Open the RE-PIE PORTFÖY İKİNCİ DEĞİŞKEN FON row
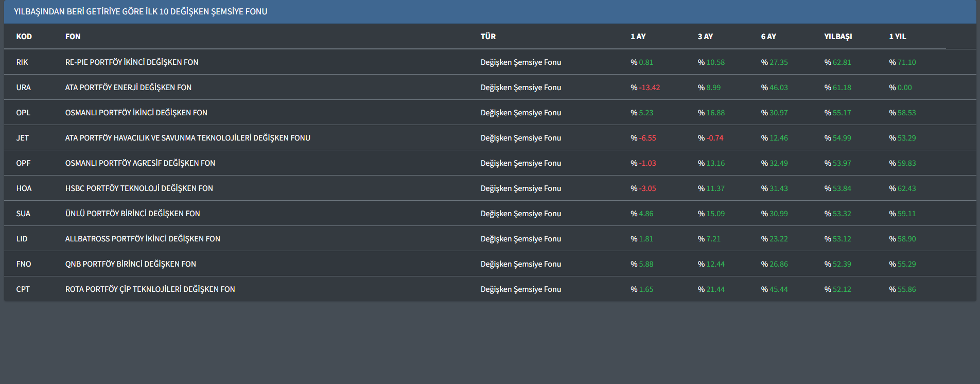 tap(131, 62)
